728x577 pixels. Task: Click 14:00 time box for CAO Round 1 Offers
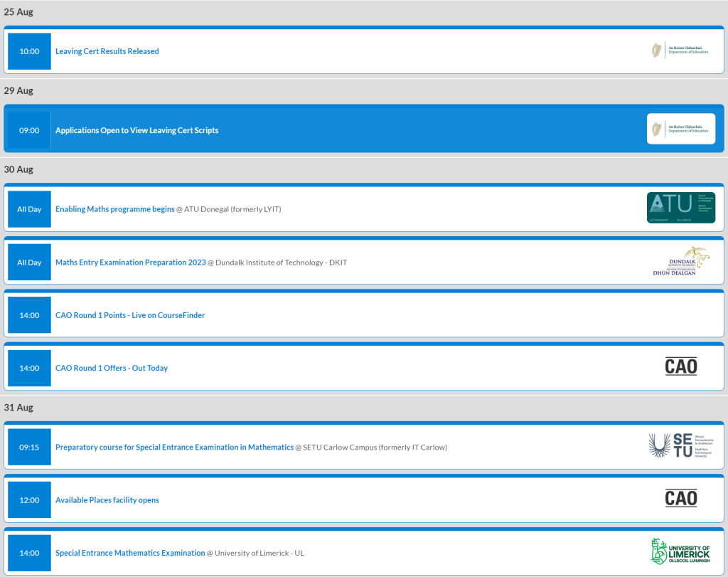29,368
